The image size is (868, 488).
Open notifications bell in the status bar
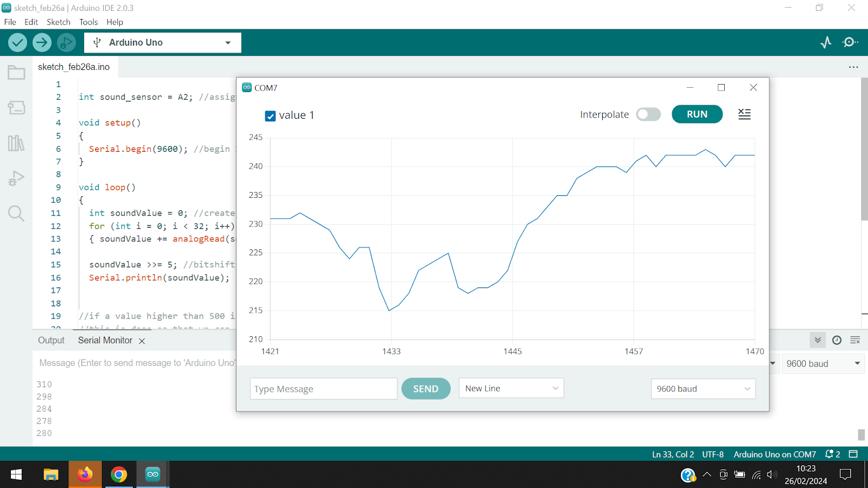832,454
